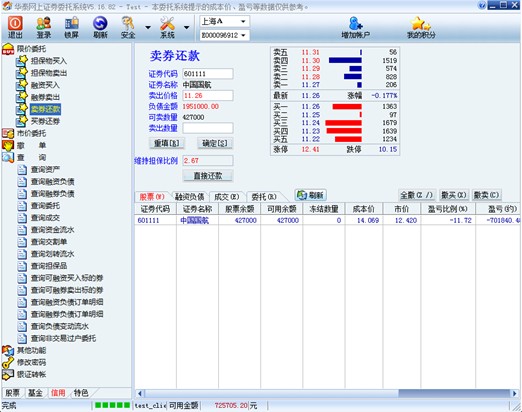
Task: Click the horizontal scrollbar right arrow
Action: (515, 394)
